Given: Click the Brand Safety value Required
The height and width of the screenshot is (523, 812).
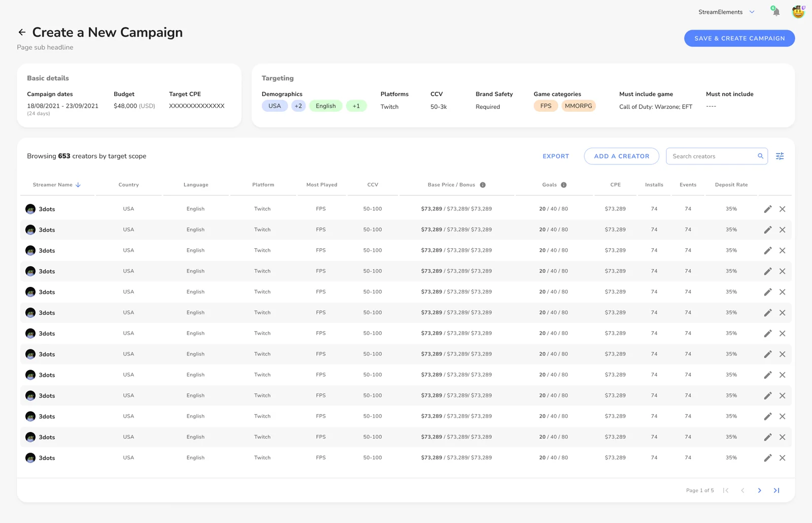Looking at the screenshot, I should pyautogui.click(x=488, y=107).
